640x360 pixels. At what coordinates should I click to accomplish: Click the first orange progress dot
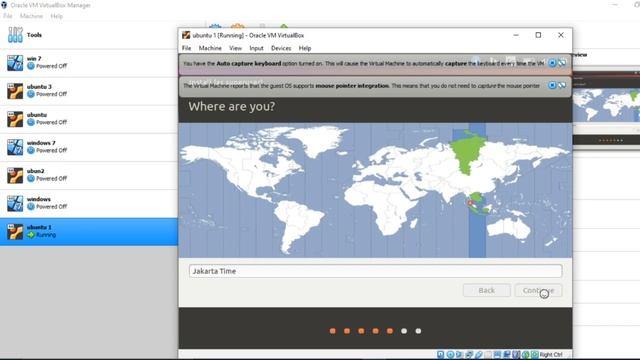[x=333, y=331]
